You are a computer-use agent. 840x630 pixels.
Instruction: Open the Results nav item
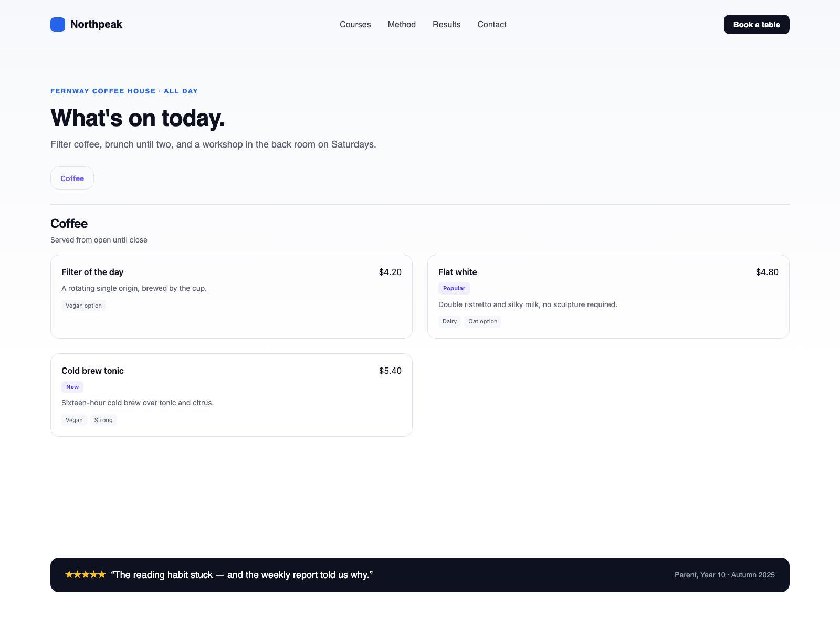coord(447,25)
